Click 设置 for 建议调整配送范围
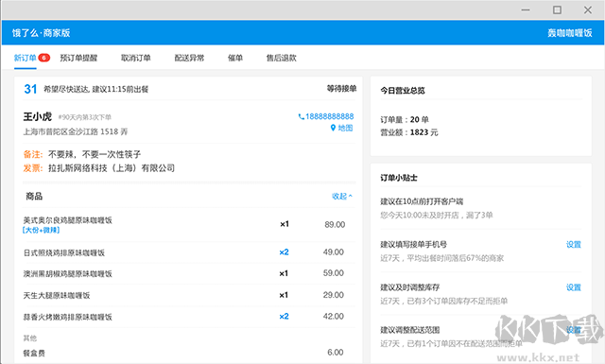Image resolution: width=605 pixels, height=364 pixels. [574, 330]
